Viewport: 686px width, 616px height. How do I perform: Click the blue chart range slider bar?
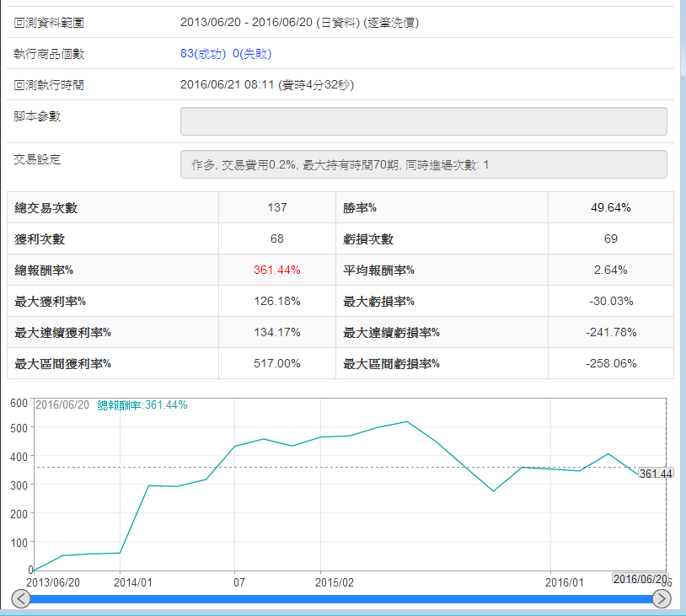[341, 599]
